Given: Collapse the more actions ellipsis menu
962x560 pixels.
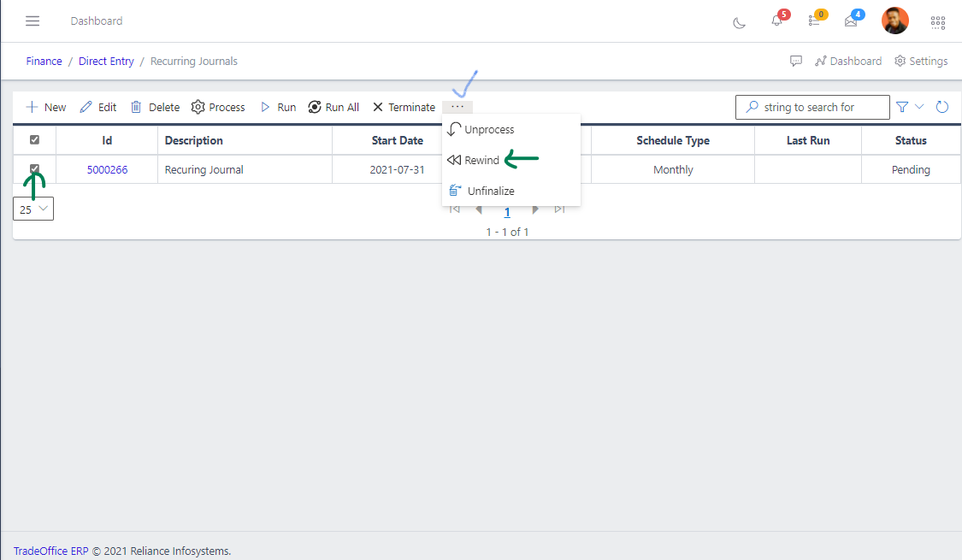Looking at the screenshot, I should (457, 107).
